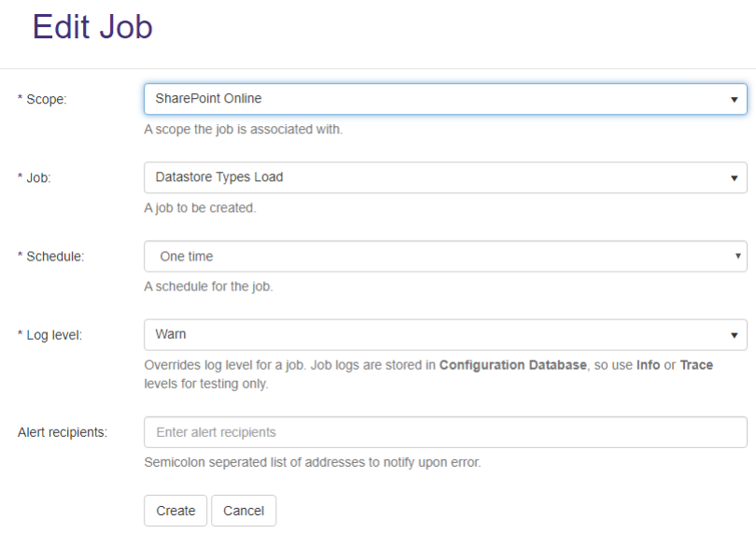Screen dimensions: 756x534
Task: Click the Log level field label
Action: 49,334
